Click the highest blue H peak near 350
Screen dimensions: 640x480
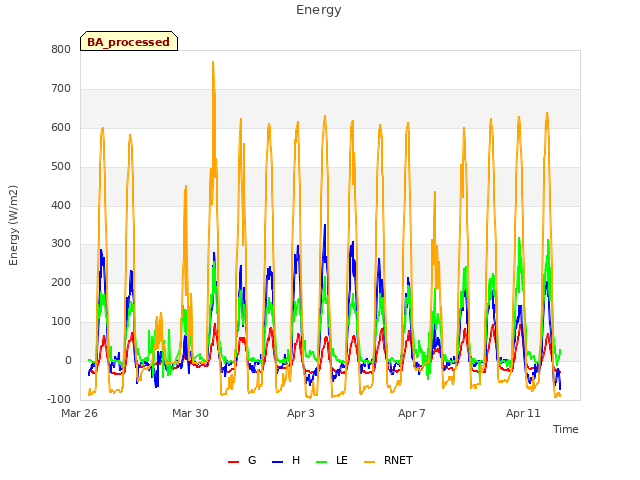(325, 225)
